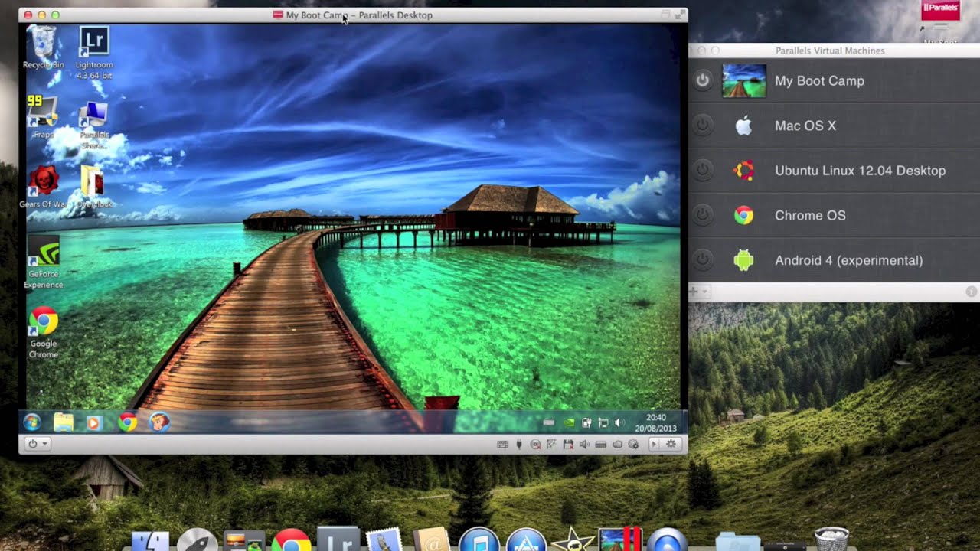Click the hard disk icon in Parallels status bar
980x551 pixels.
point(601,444)
